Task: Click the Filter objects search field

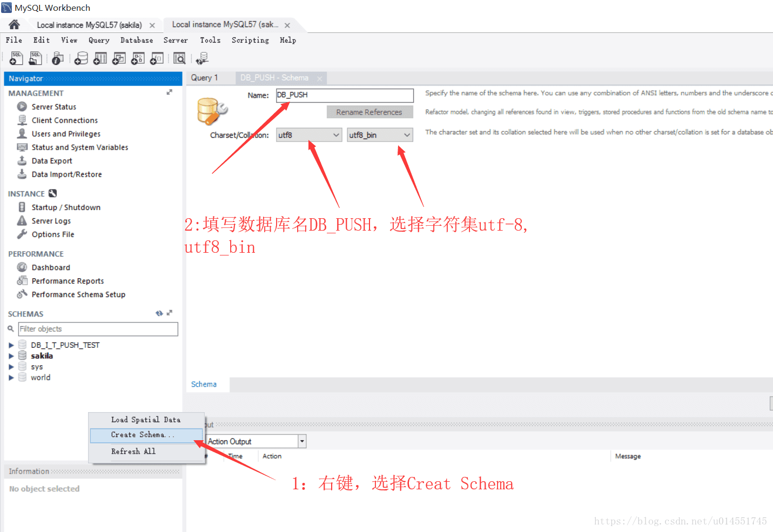Action: 98,329
